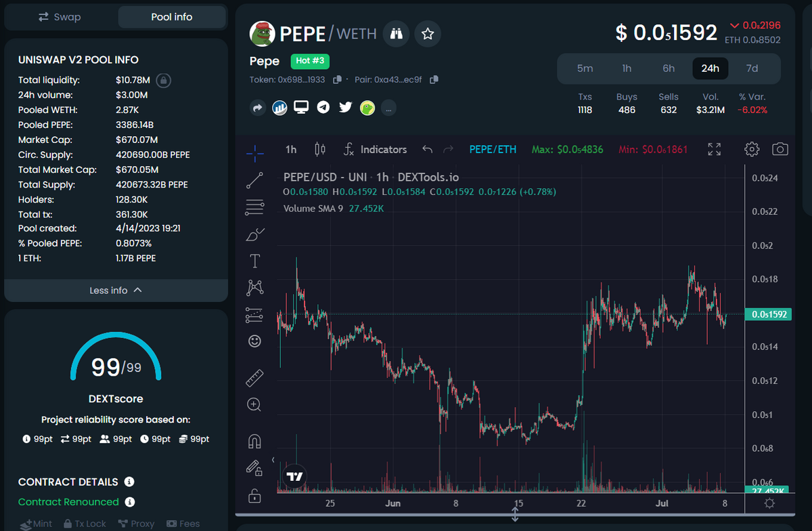
Task: Copy the pair address 0xa43...ec9f
Action: tap(434, 80)
